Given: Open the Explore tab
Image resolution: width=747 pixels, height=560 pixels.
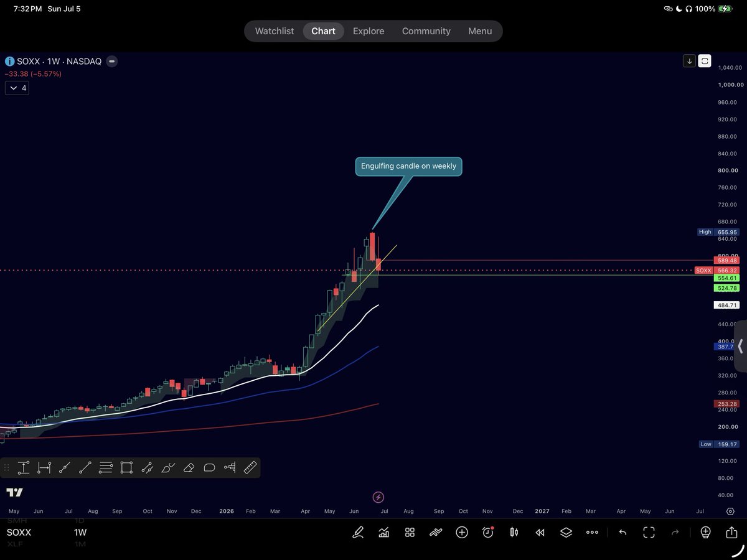Looking at the screenshot, I should [x=369, y=31].
